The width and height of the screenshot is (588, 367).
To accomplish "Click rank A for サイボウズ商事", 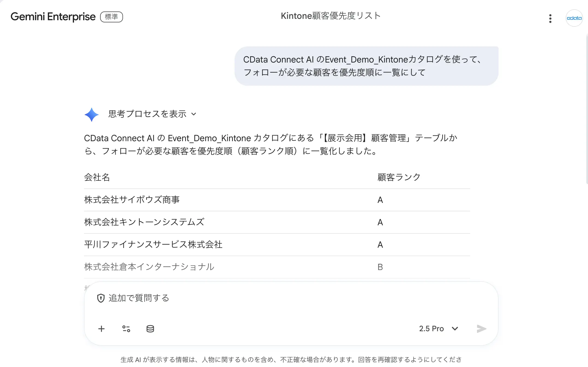I will coord(380,200).
